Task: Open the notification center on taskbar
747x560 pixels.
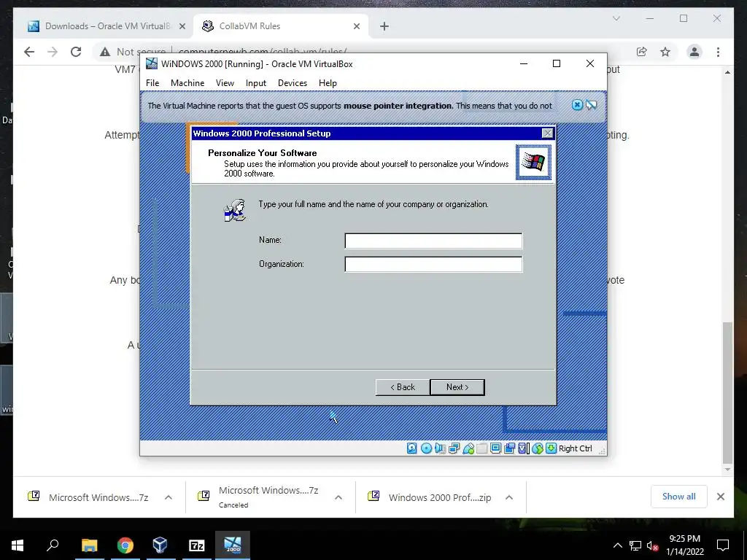Action: (x=723, y=545)
